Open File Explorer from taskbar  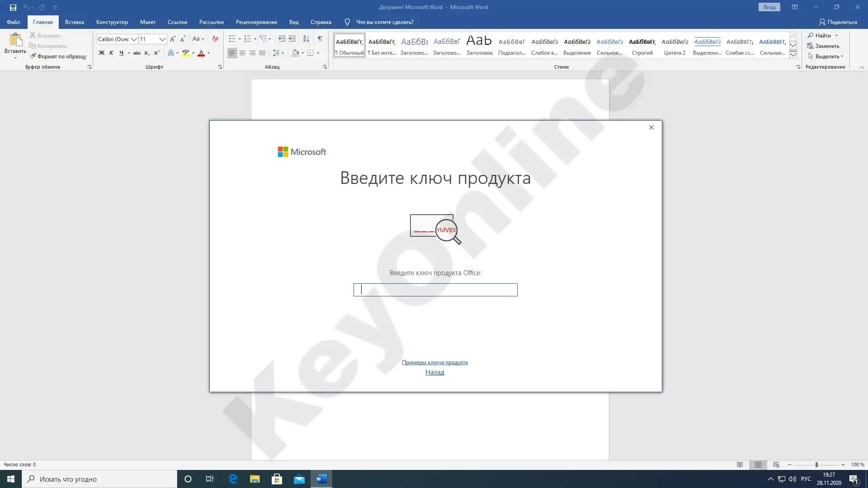pos(255,479)
